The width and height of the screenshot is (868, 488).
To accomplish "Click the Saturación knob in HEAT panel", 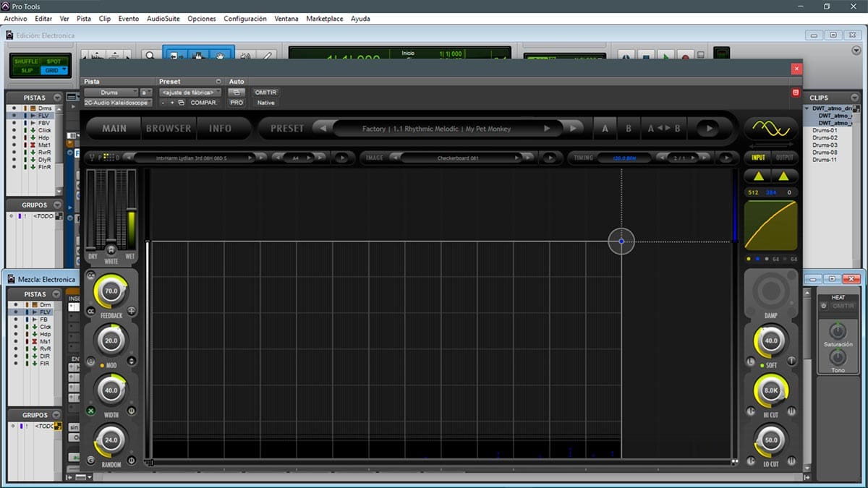I will pos(838,331).
